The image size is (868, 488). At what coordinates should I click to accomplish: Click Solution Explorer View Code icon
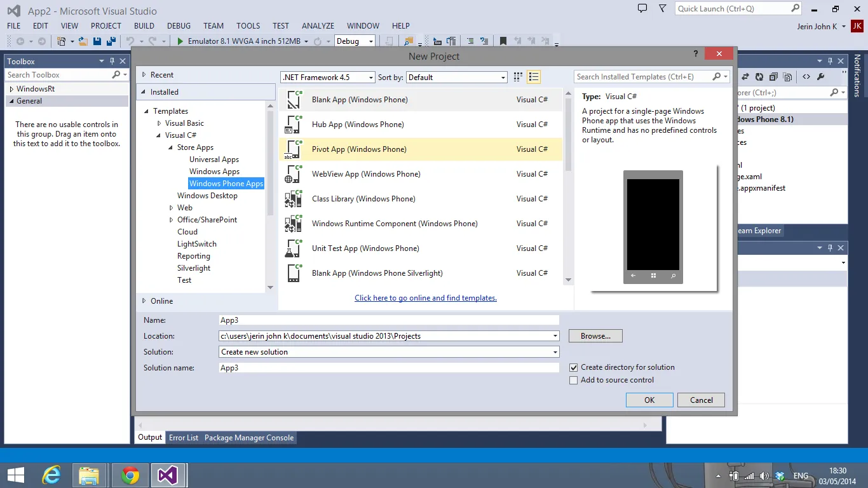(806, 77)
